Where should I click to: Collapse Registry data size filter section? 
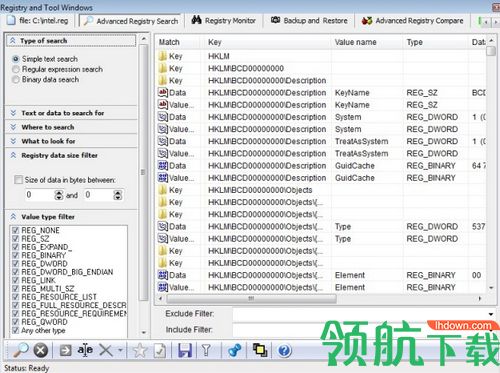coord(13,155)
